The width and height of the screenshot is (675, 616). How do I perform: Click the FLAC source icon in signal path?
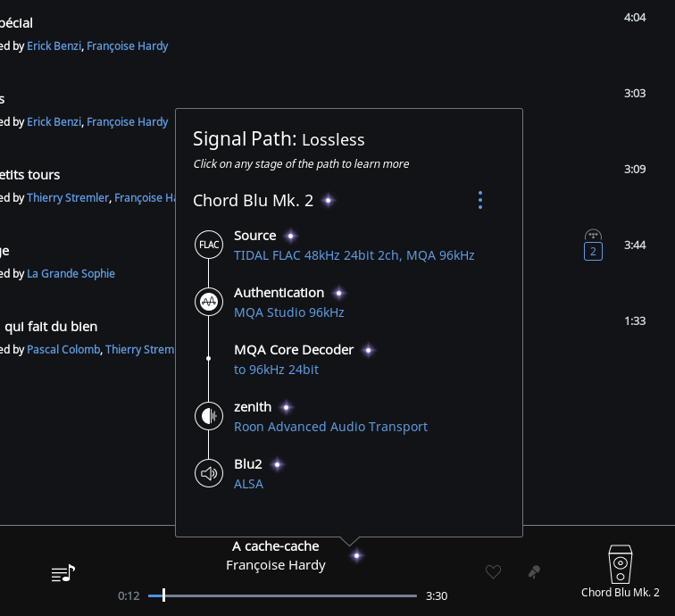tap(209, 245)
